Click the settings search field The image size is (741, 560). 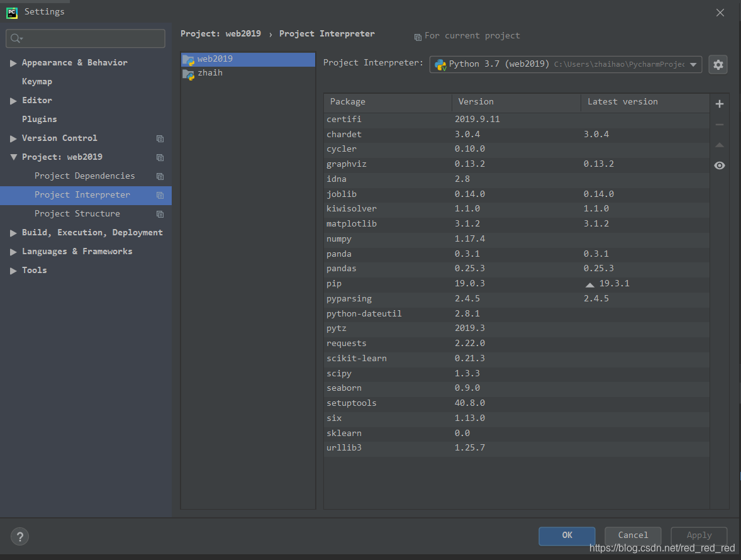tap(86, 38)
